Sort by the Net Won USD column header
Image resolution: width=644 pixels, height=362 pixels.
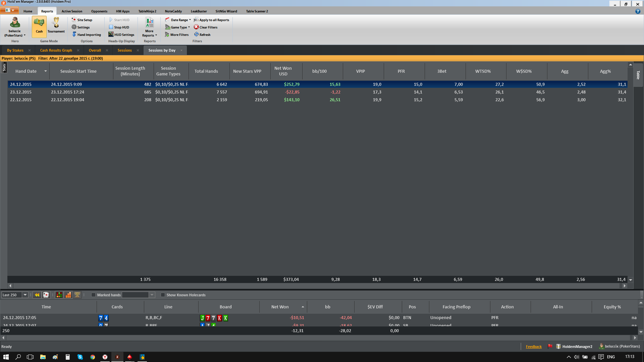pyautogui.click(x=283, y=71)
